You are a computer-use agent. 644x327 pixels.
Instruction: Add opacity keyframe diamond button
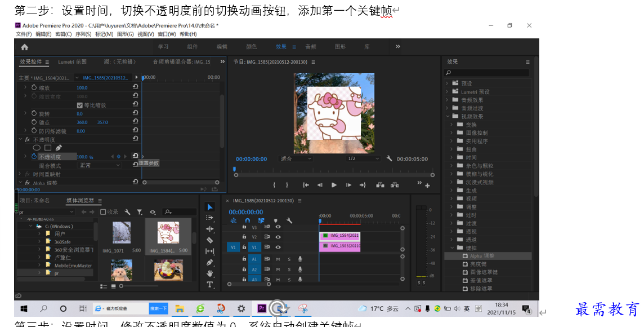pos(119,157)
